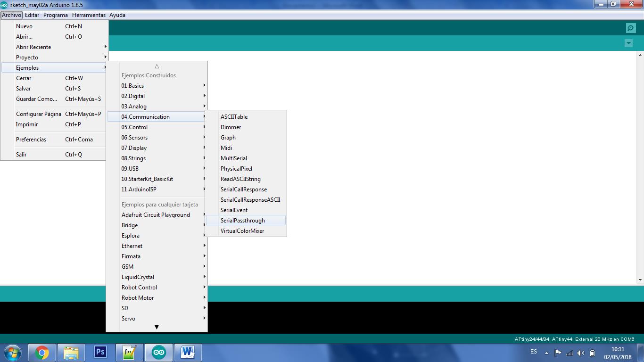The height and width of the screenshot is (362, 644).
Task: Open the Editar menu
Action: tap(32, 15)
